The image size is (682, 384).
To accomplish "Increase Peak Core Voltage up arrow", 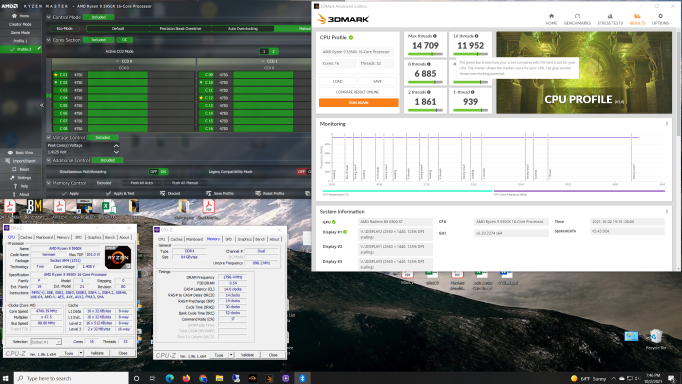I will (x=116, y=146).
